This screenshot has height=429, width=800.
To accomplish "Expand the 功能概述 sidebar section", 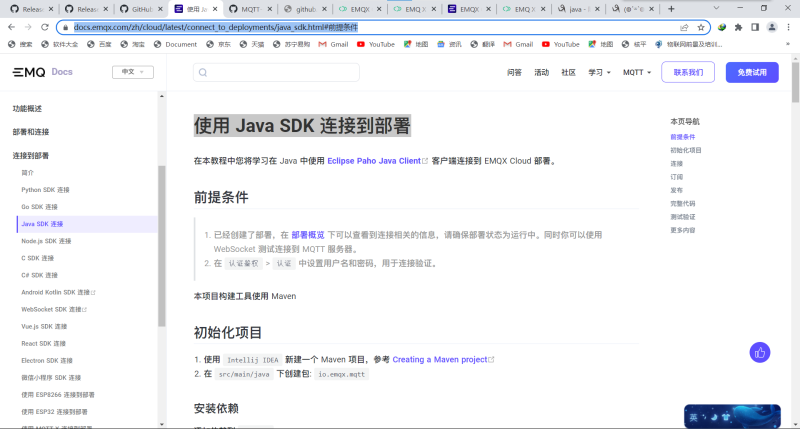I will tap(27, 109).
